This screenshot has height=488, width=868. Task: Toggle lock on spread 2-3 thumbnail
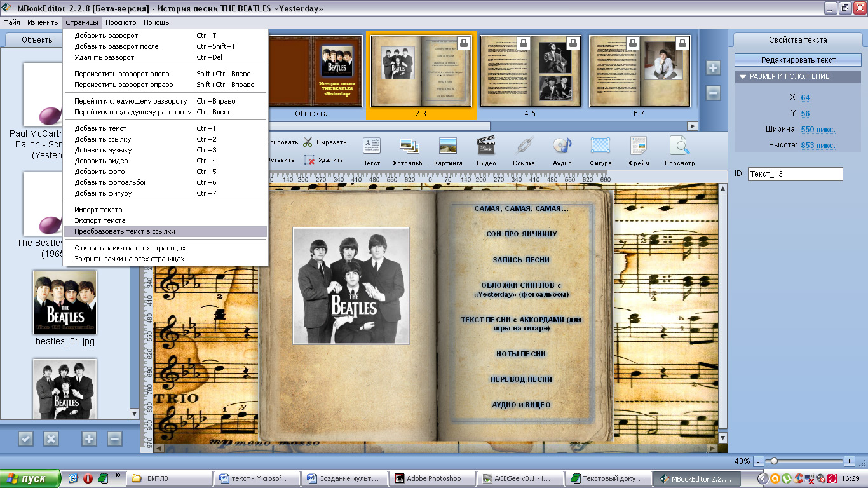coord(464,43)
